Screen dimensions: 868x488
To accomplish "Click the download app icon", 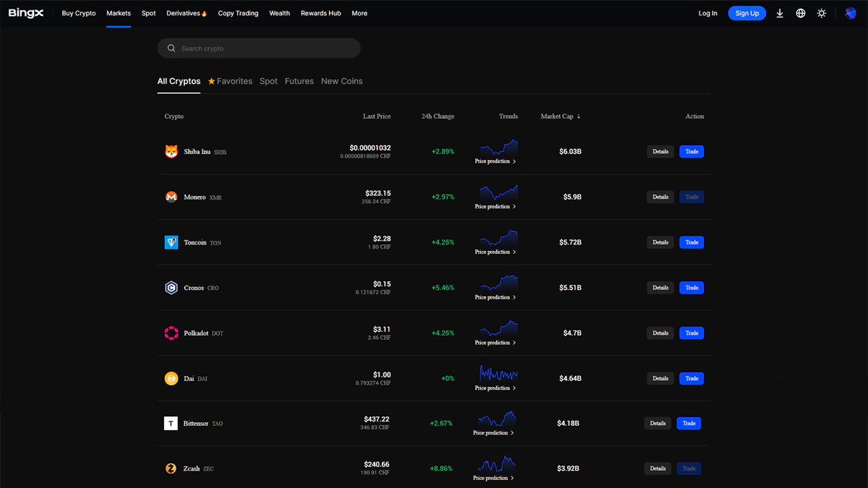I will pyautogui.click(x=780, y=13).
